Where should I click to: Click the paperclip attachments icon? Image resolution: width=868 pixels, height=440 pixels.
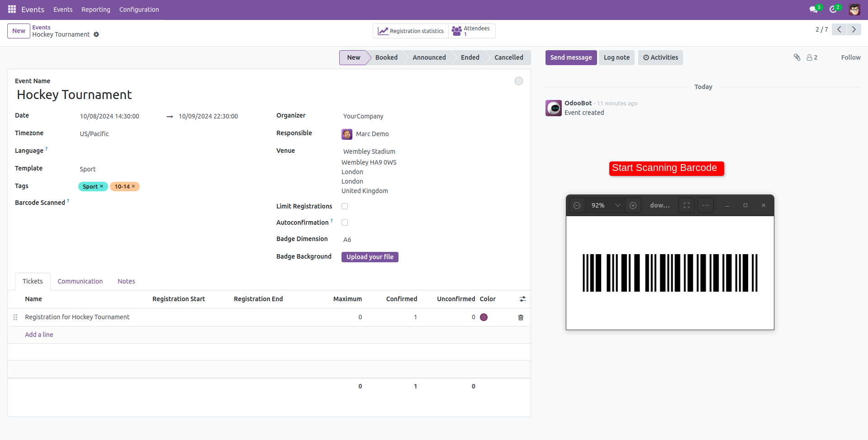point(797,57)
